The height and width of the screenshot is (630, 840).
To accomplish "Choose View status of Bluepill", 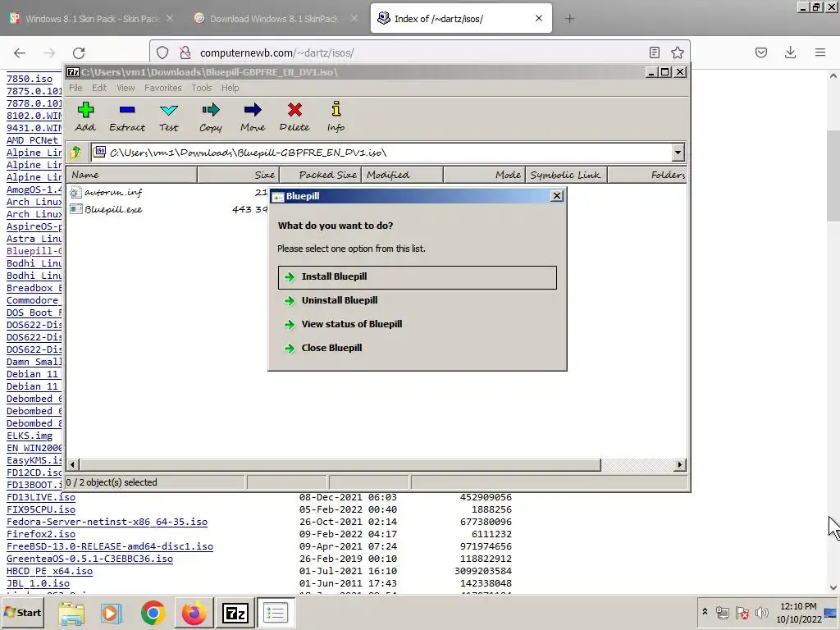I will (x=418, y=324).
